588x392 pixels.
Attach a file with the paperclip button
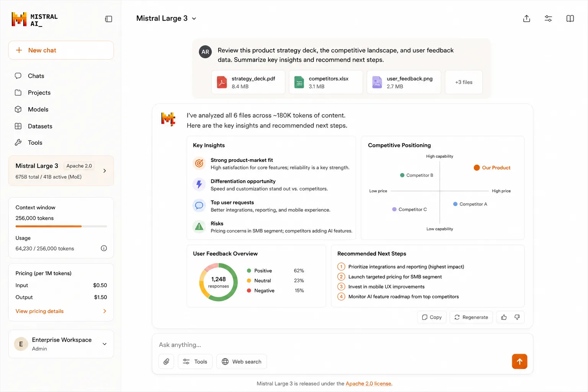[167, 361]
